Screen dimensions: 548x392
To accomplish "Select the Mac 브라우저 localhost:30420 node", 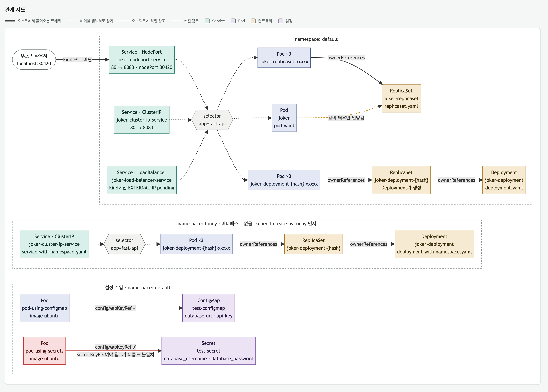I will point(34,60).
